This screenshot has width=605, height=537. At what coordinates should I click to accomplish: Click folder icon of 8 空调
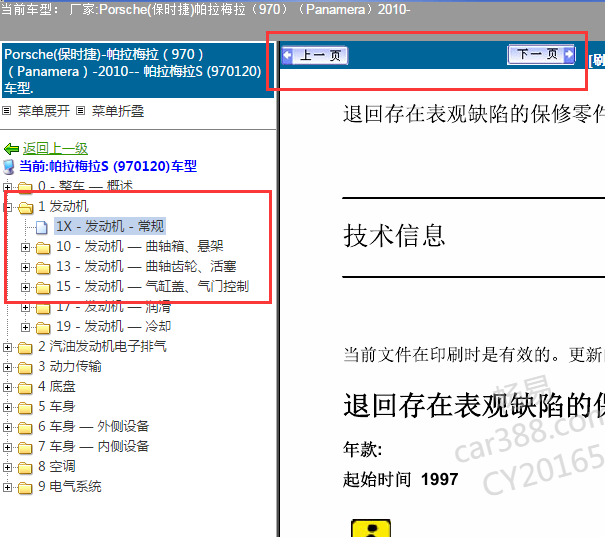pyautogui.click(x=25, y=468)
